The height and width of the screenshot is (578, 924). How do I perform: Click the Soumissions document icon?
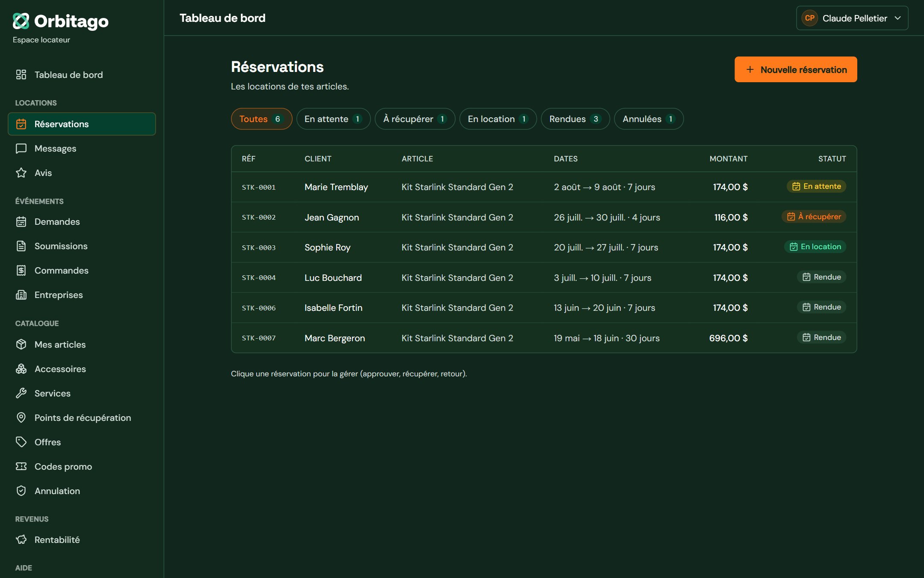[21, 246]
